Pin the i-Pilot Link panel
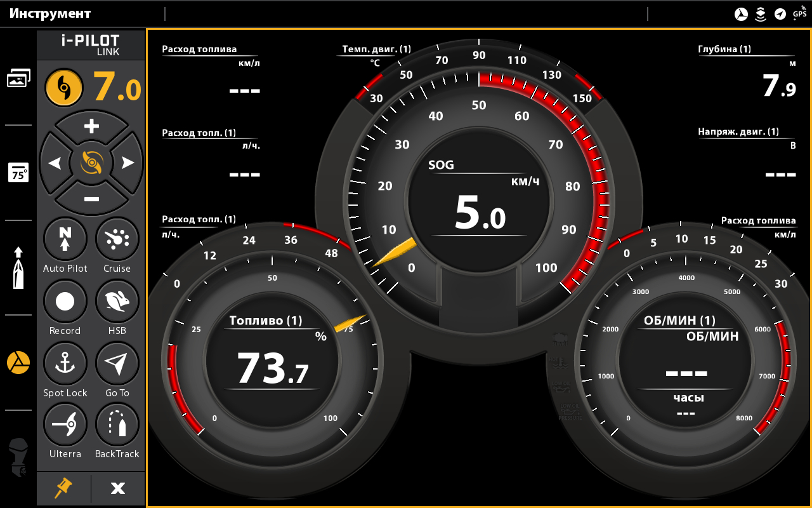This screenshot has width=812, height=508. [63, 488]
